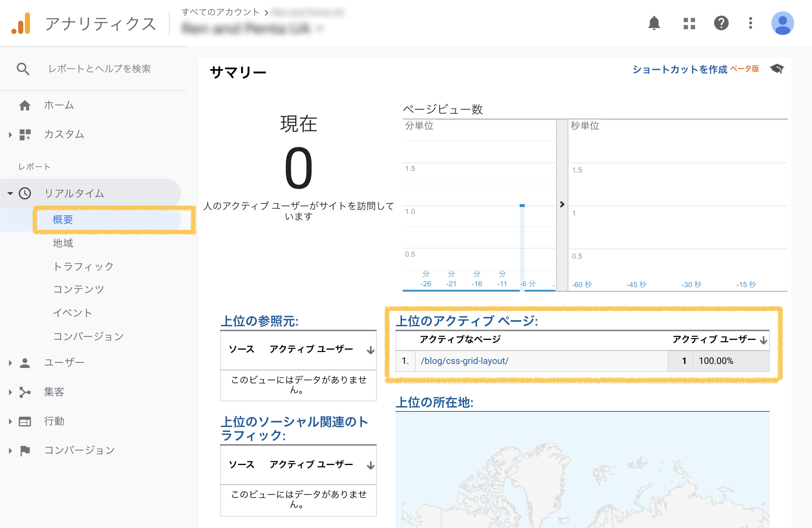
Task: Sort 上位の参照元 table by active users arrow
Action: click(x=370, y=350)
